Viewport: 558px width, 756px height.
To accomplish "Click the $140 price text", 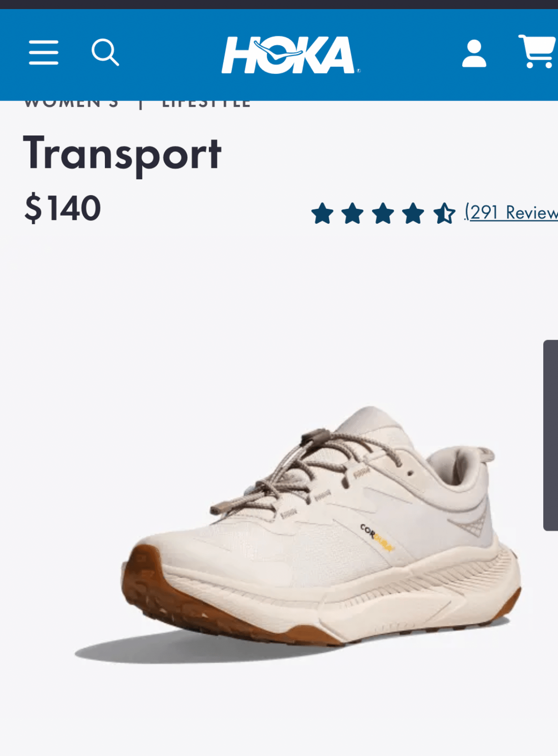I will coord(62,208).
